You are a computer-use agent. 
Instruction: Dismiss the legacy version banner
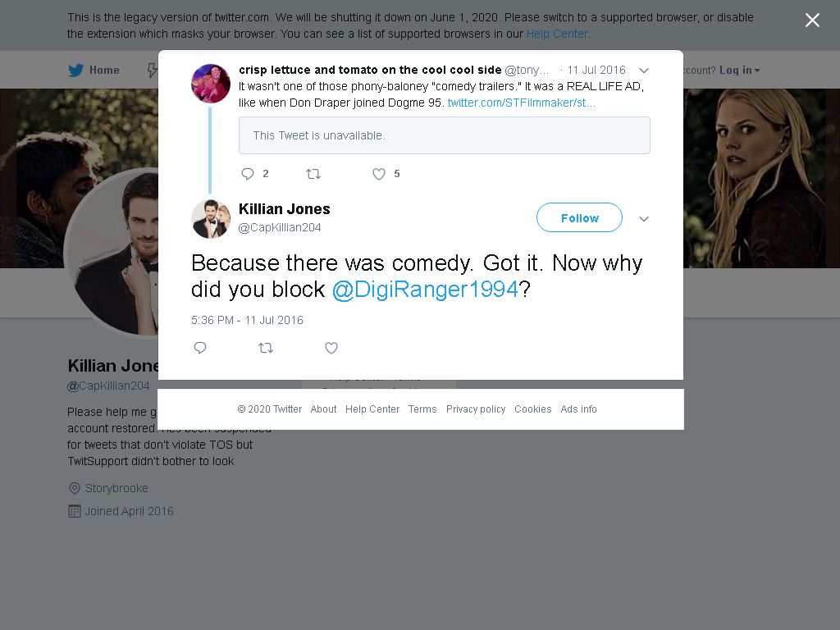pyautogui.click(x=812, y=20)
